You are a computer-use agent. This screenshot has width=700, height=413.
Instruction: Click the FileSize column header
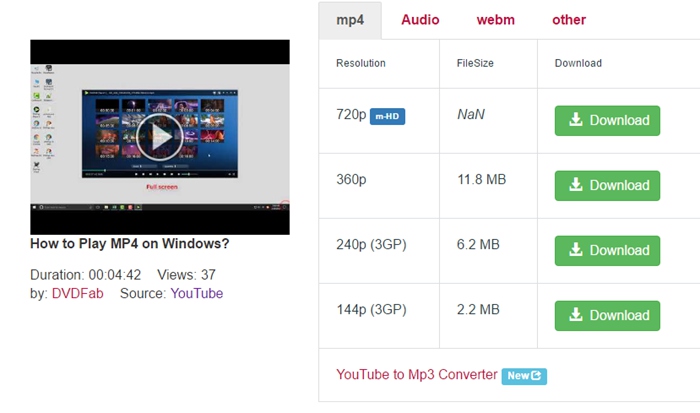475,63
